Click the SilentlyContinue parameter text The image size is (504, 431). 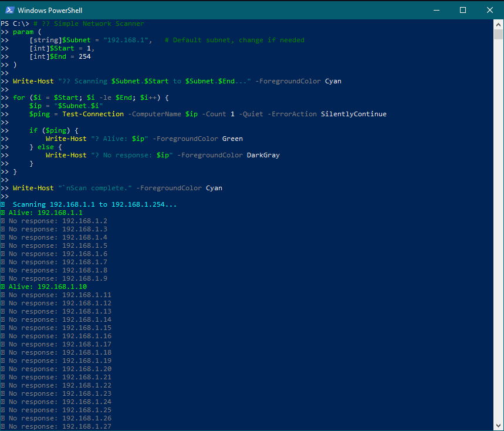point(353,113)
